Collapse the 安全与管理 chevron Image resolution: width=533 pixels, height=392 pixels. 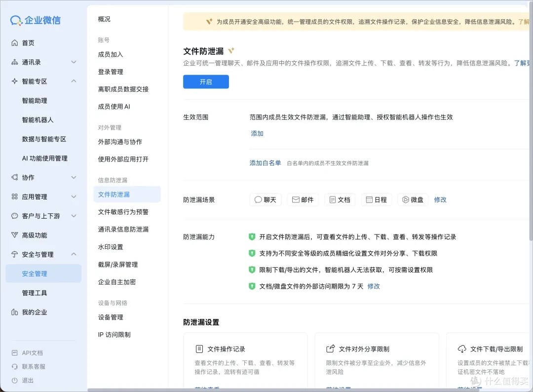[x=74, y=254]
